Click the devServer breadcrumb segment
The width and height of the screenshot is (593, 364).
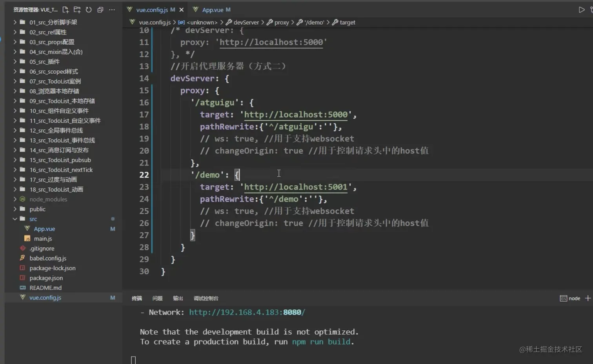coord(246,22)
